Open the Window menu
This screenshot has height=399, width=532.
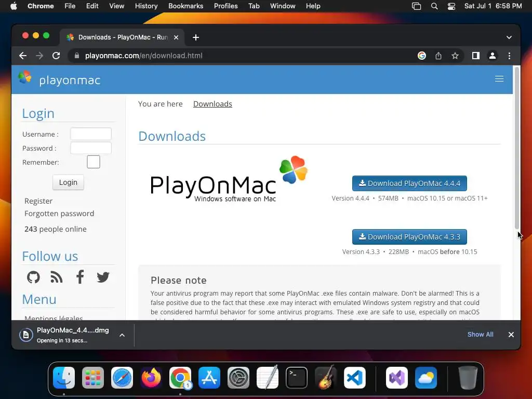(x=283, y=6)
